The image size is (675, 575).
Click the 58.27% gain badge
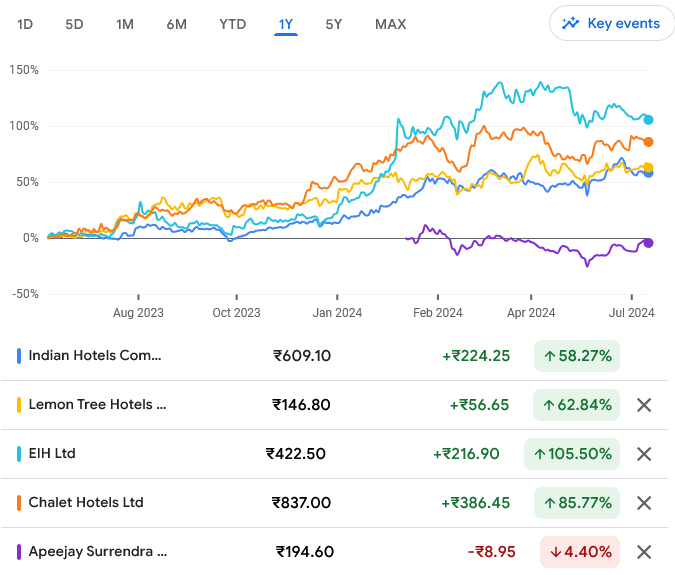tap(577, 356)
